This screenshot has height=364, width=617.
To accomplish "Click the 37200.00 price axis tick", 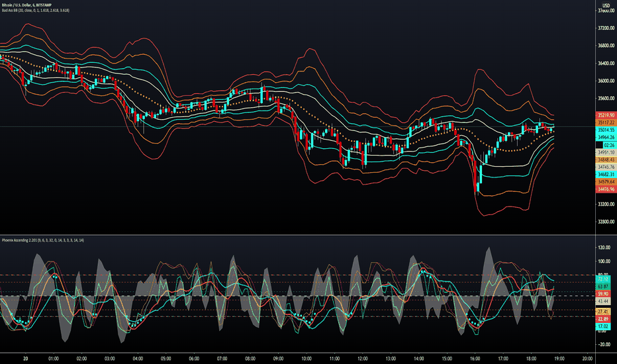I will click(x=606, y=28).
